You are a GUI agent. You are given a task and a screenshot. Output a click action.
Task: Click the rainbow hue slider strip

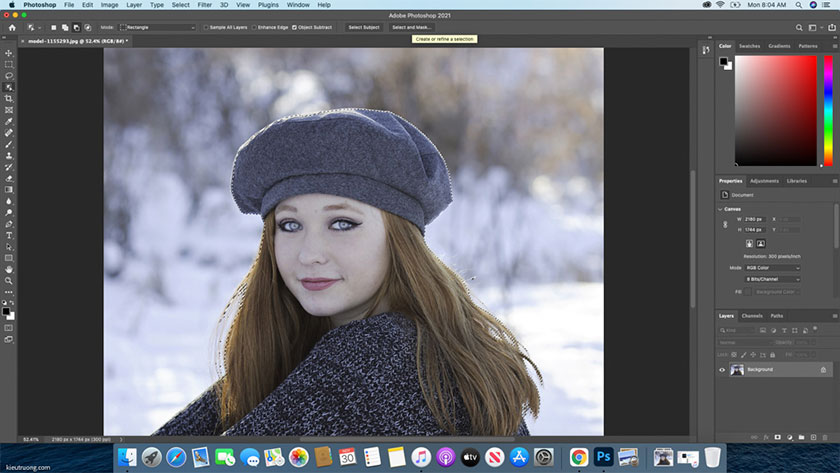[x=828, y=110]
